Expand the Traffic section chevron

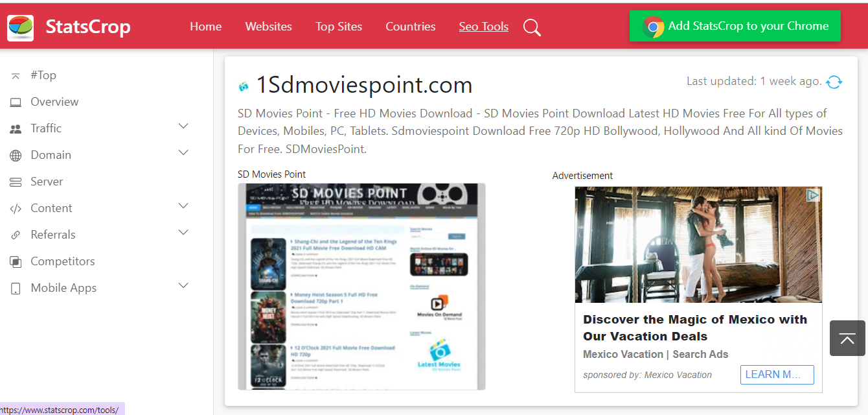tap(183, 126)
